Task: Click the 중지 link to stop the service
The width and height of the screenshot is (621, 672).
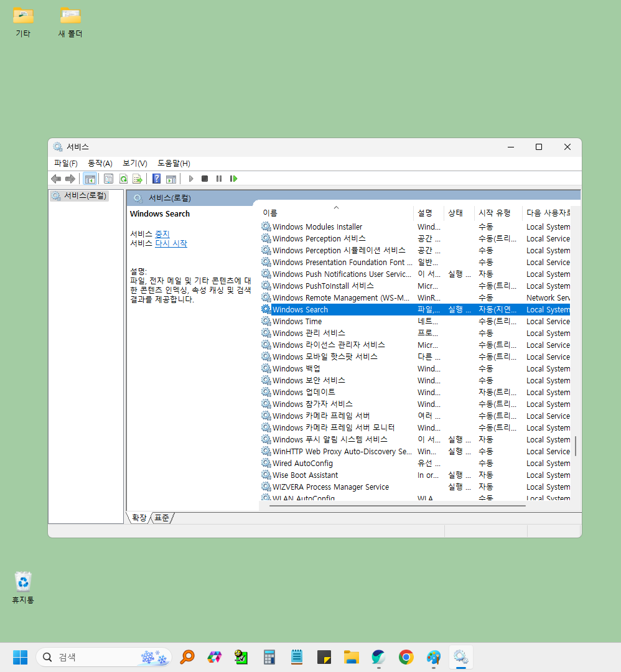Action: coord(162,234)
